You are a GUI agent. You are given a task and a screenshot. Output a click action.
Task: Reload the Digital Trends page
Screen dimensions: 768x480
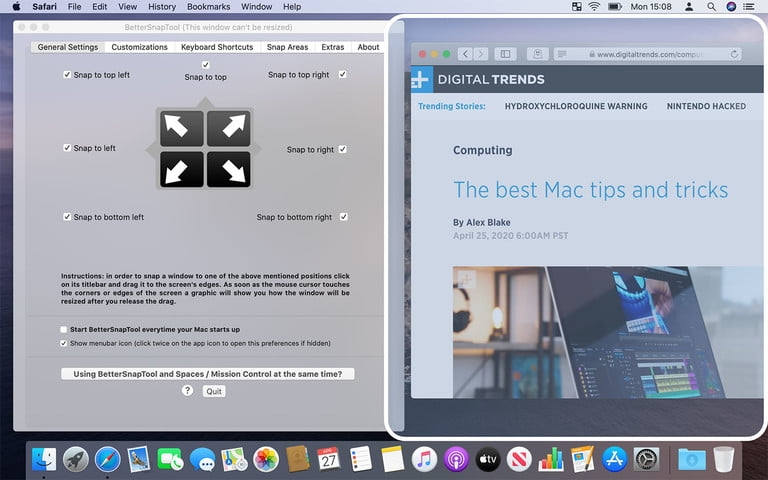click(x=734, y=54)
